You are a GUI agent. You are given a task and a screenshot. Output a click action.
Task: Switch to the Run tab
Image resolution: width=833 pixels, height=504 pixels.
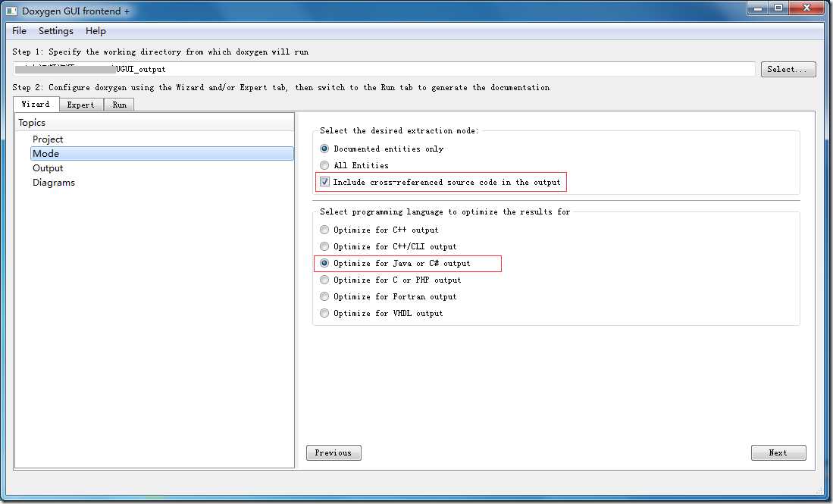click(120, 105)
